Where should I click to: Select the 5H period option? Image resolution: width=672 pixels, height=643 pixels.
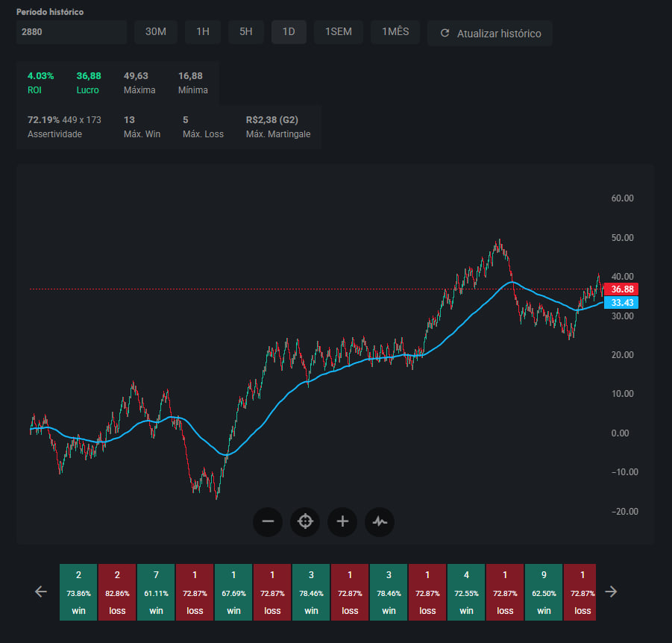coord(246,32)
